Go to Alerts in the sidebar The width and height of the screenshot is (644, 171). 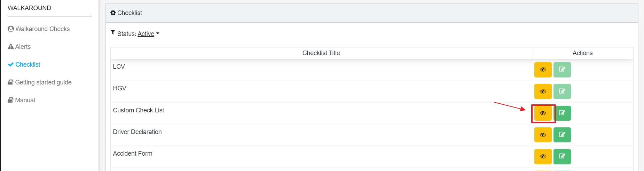click(x=19, y=47)
